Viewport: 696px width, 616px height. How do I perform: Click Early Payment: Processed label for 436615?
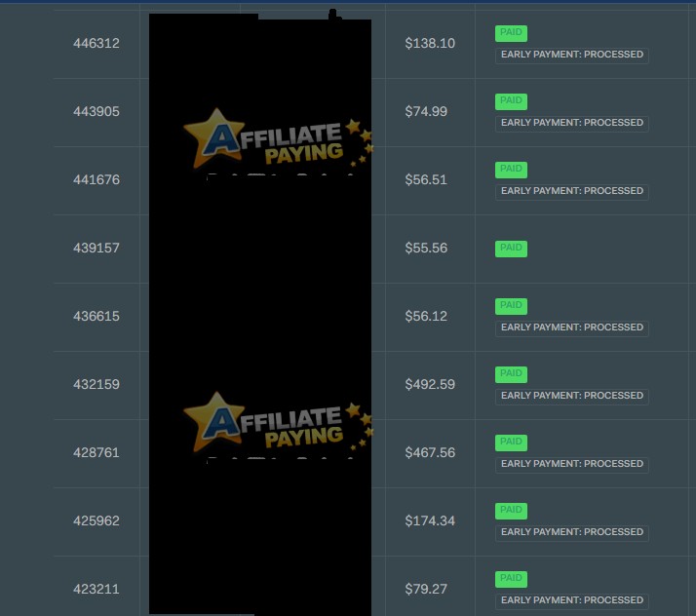click(x=571, y=328)
